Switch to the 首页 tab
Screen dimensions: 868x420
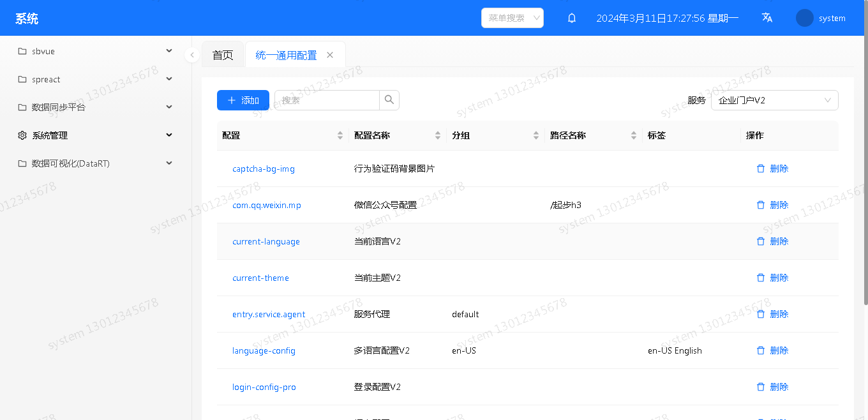223,55
